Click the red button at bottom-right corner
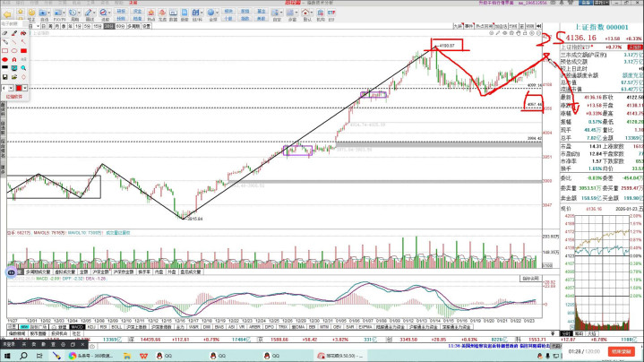This screenshot has height=362, width=644. [621, 352]
